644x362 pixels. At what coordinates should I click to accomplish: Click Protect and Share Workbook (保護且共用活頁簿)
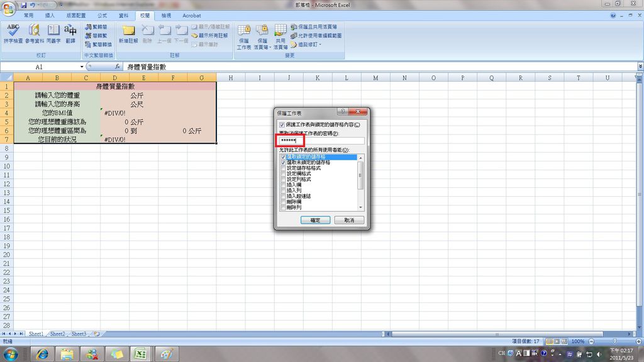pos(314,26)
